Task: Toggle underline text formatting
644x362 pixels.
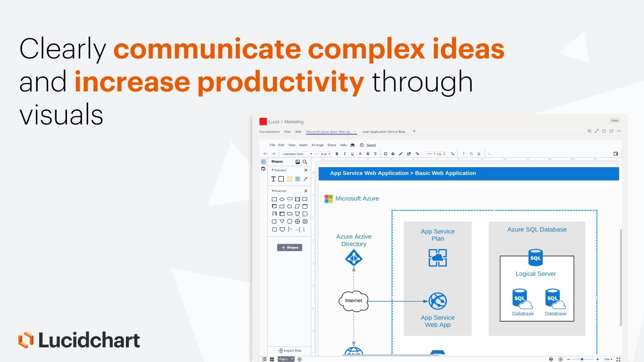Action: coord(352,154)
